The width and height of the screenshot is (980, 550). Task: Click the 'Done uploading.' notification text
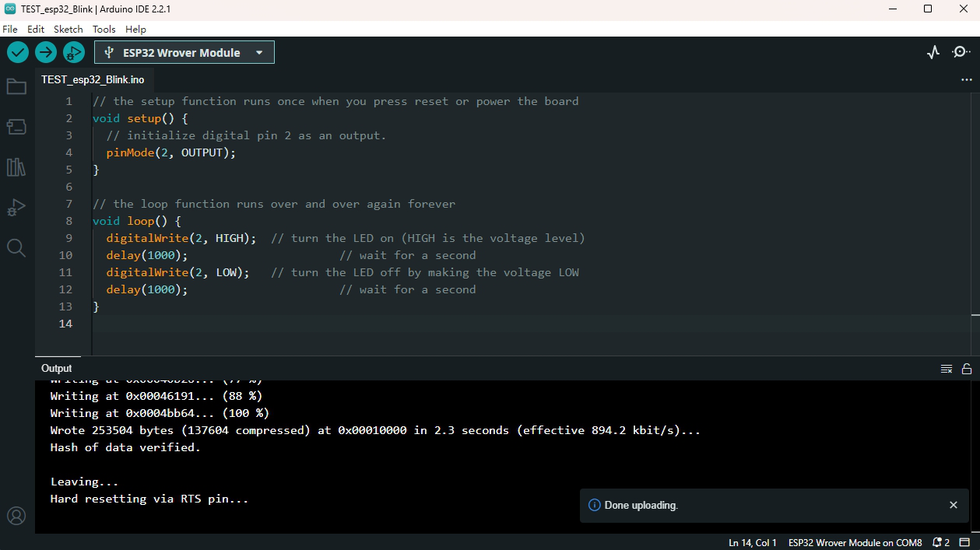(x=641, y=505)
